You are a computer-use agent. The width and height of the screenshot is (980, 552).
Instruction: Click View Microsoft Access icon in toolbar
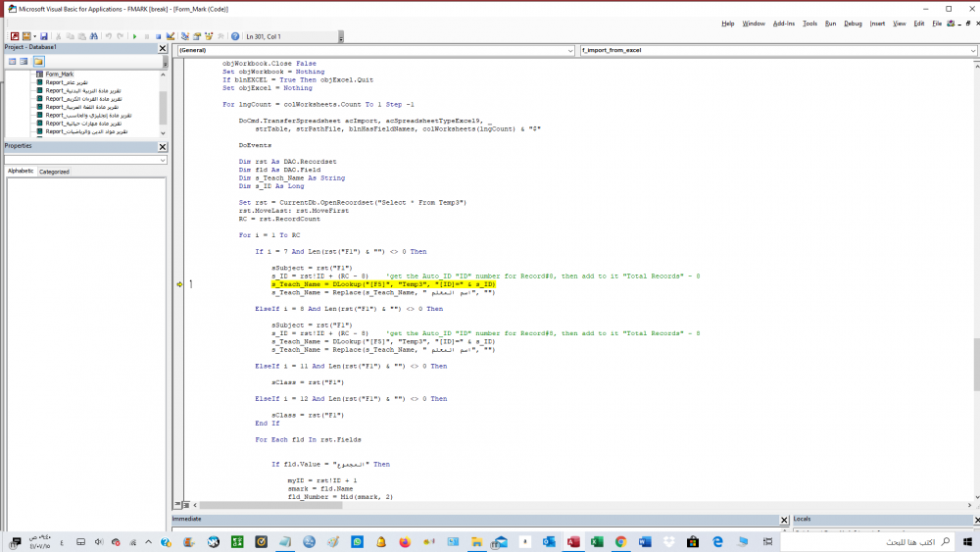click(x=15, y=36)
